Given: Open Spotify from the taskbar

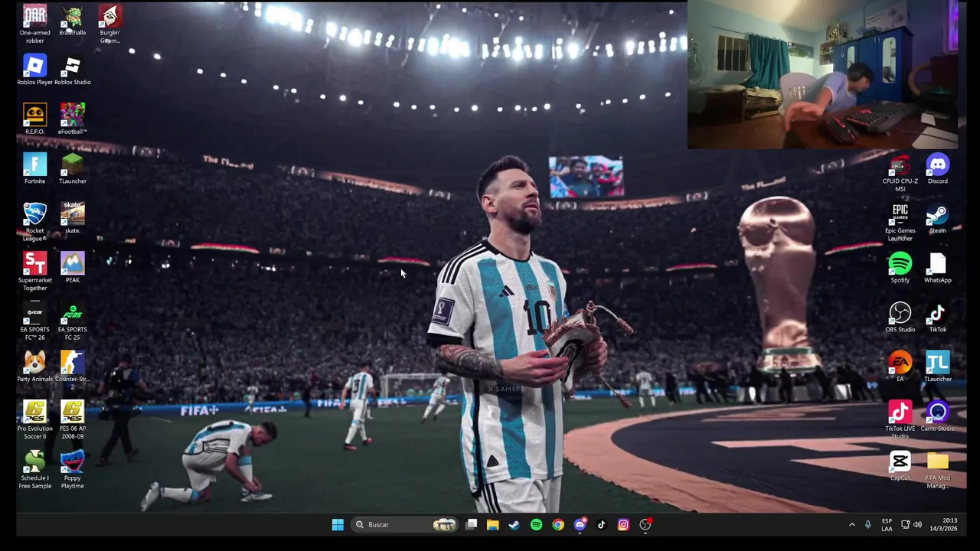Looking at the screenshot, I should click(536, 524).
